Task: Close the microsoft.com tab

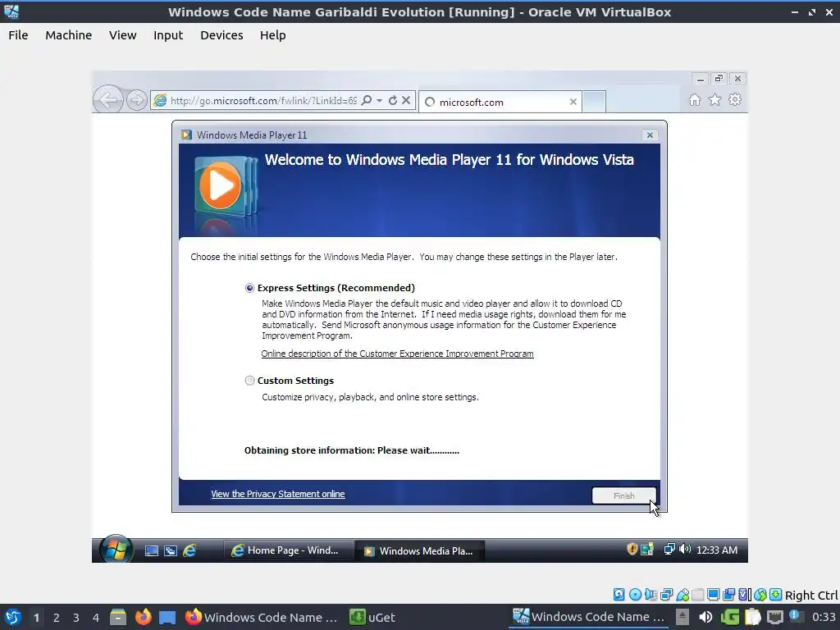Action: [x=573, y=102]
